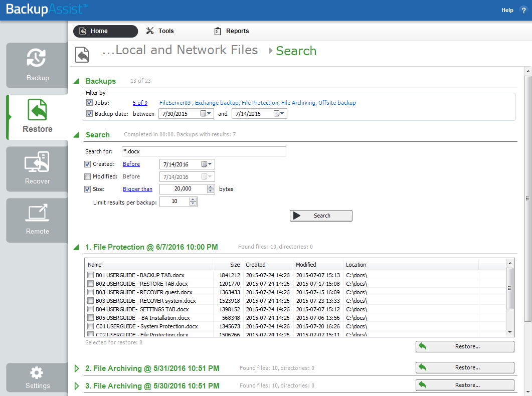Check B01 USERGUIDE - BACKUP TAB.docx
The image size is (532, 396).
[x=91, y=275]
